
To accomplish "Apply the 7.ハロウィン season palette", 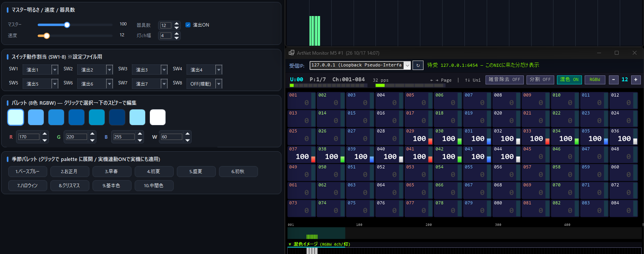I will (x=28, y=185).
